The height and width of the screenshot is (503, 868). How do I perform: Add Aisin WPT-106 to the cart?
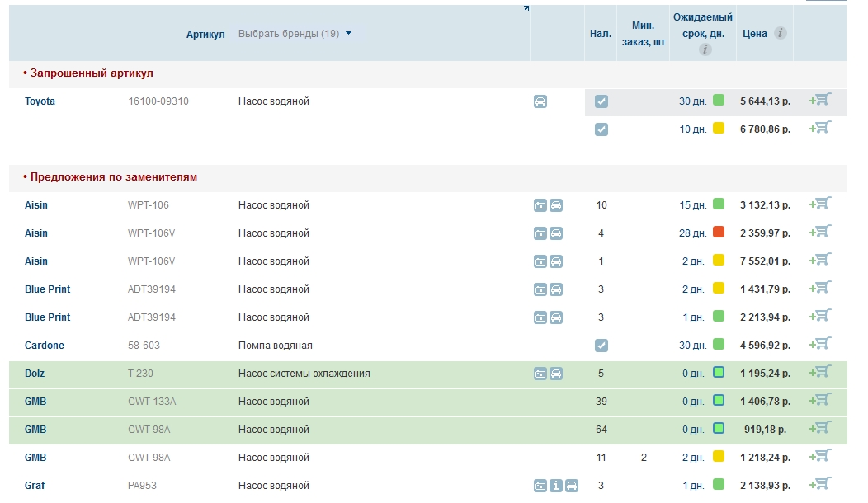pyautogui.click(x=821, y=204)
